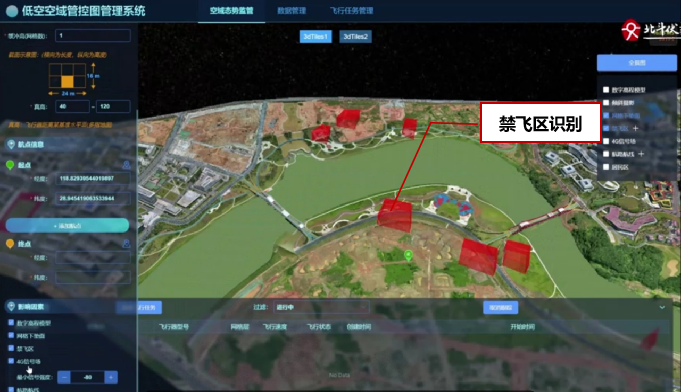Screen dimensions: 681x392
Task: Click the 开始时间 column header
Action: (x=522, y=327)
